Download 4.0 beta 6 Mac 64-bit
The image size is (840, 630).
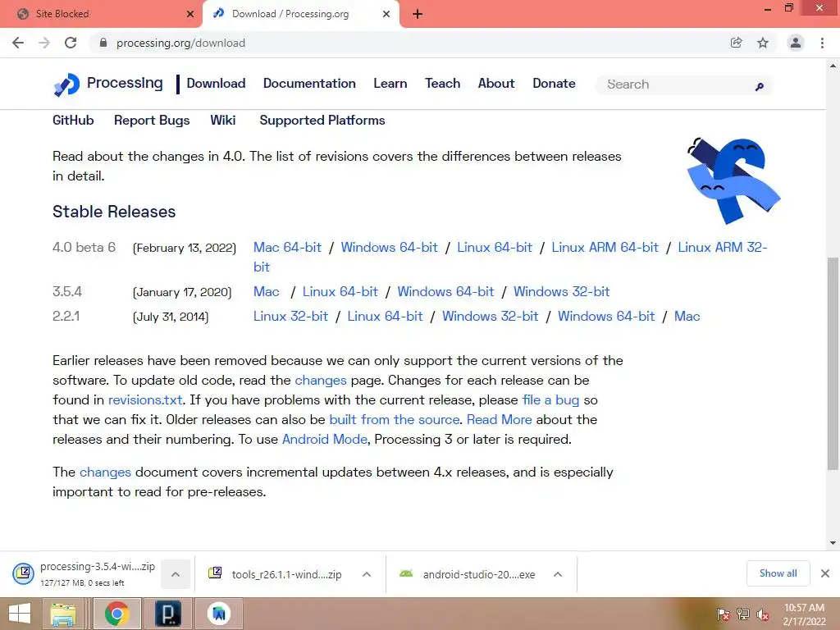coord(287,248)
